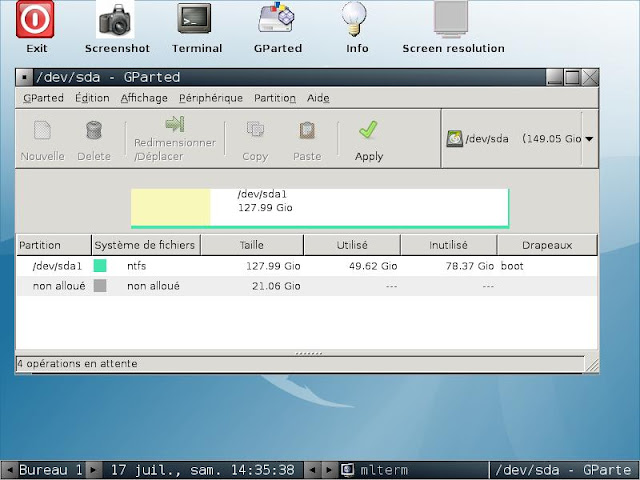The width and height of the screenshot is (640, 480).
Task: Click the 78.37 Gio unused cell
Action: click(x=470, y=266)
